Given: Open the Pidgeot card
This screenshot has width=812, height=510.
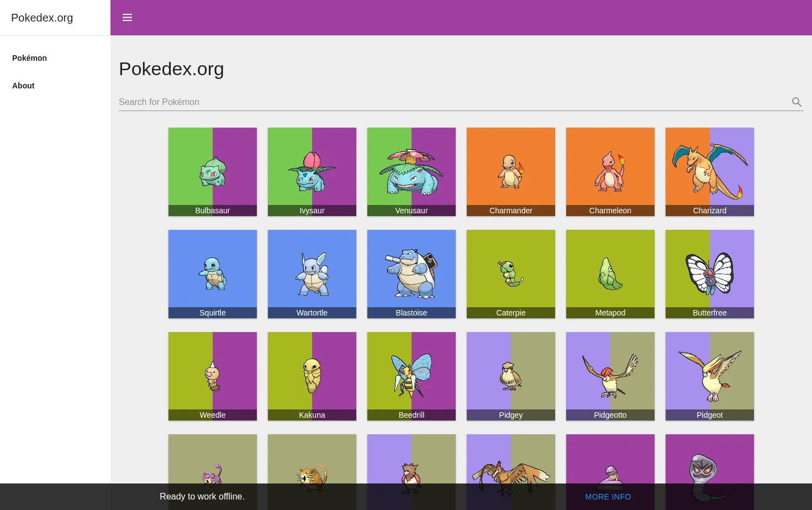Looking at the screenshot, I should [710, 376].
